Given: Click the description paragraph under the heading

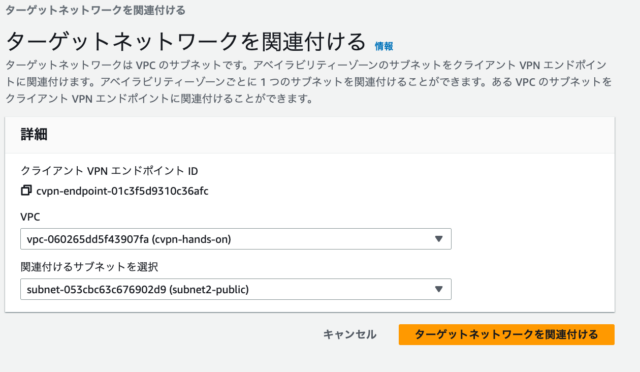Looking at the screenshot, I should [309, 82].
